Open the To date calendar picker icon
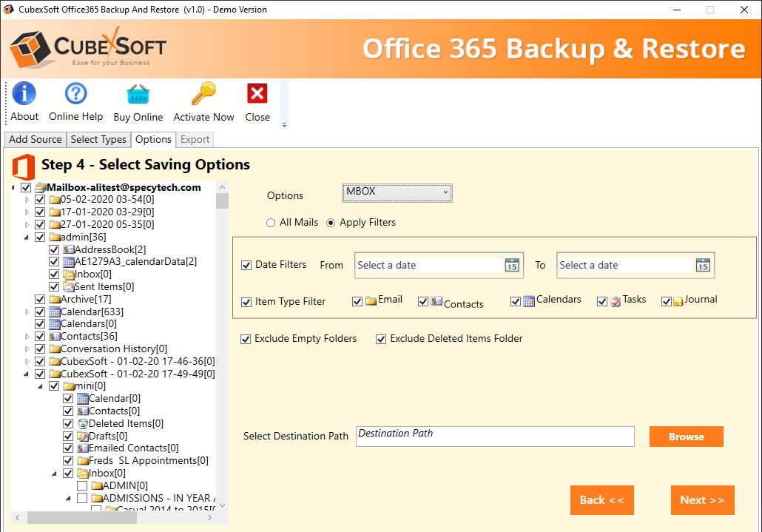This screenshot has width=762, height=532. 703,266
